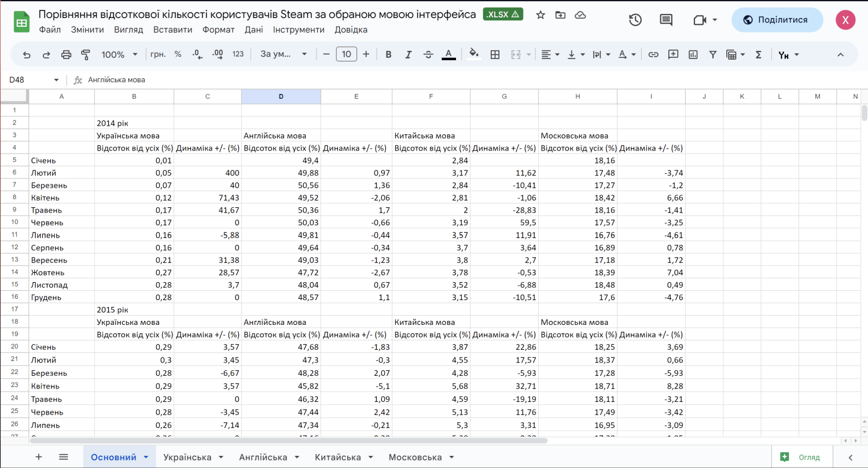
Task: Open comments history in the header
Action: point(667,20)
